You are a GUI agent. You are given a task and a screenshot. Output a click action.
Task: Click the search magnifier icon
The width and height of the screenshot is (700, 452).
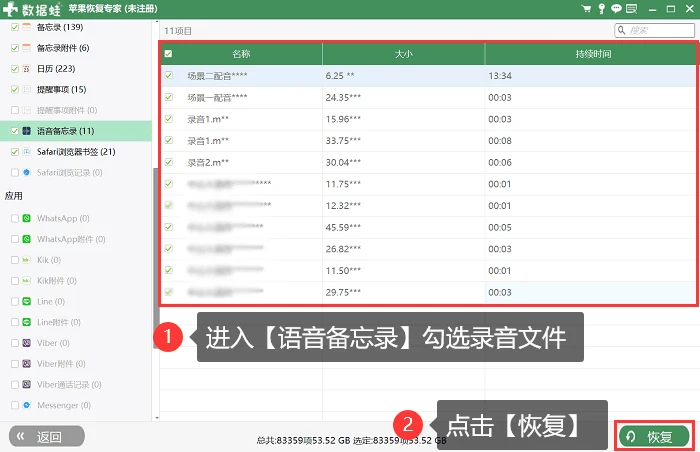coord(621,30)
